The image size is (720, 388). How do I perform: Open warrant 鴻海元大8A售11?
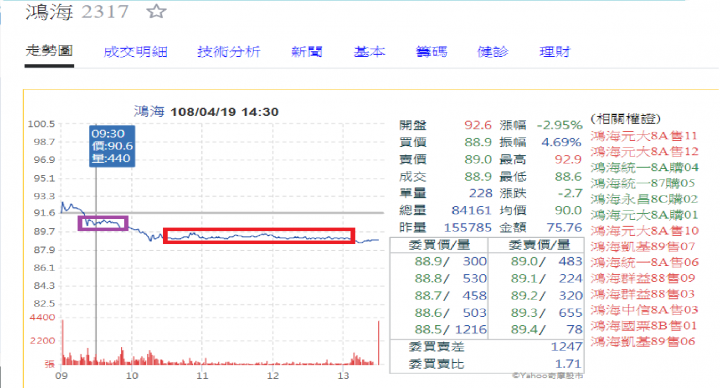644,136
